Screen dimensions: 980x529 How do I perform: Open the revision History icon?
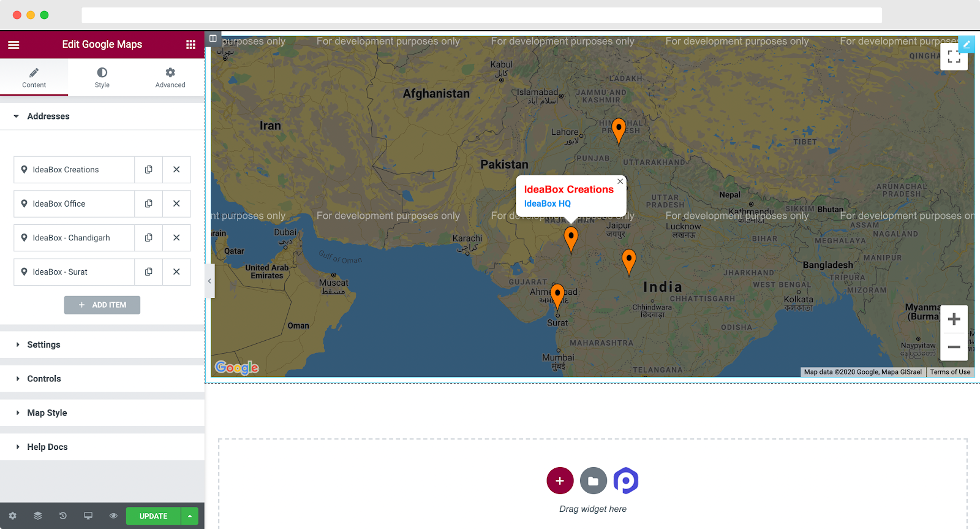tap(63, 516)
